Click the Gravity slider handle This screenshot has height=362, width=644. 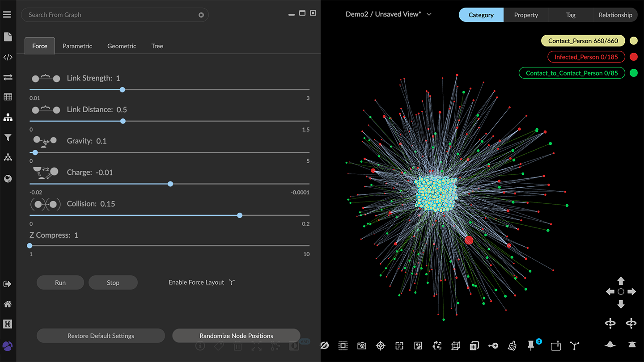tap(35, 152)
